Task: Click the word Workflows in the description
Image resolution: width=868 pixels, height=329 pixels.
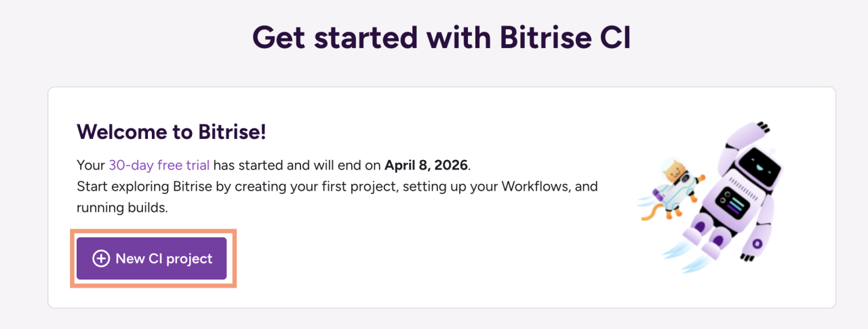Action: pos(534,186)
